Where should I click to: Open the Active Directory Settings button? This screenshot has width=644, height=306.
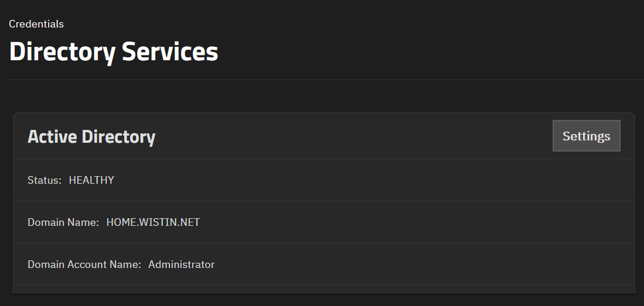[x=586, y=136]
